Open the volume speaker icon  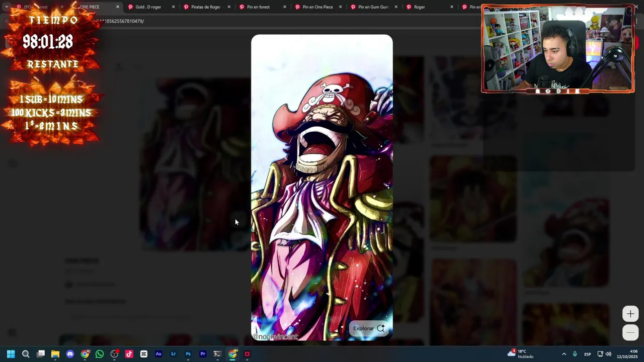608,354
